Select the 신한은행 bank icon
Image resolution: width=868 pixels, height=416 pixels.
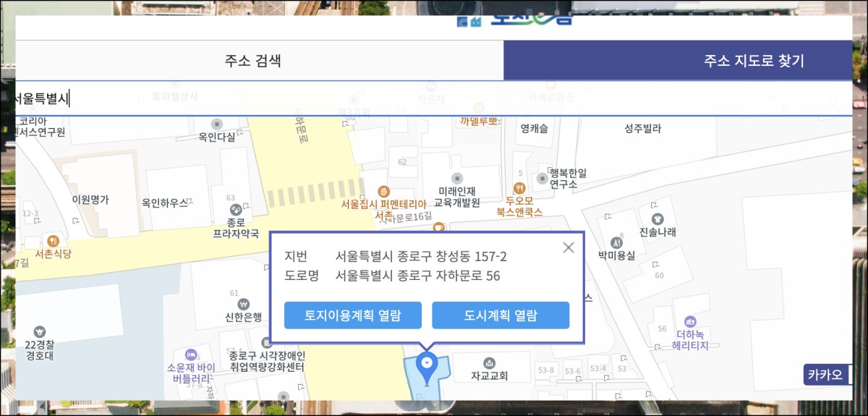[243, 304]
